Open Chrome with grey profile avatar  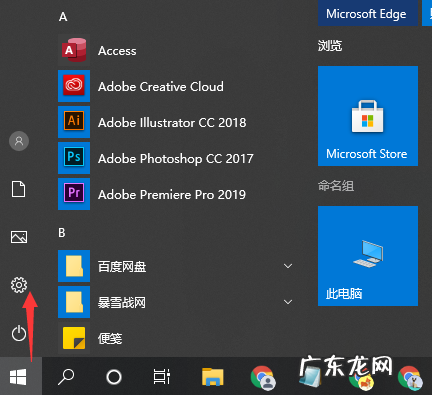(x=263, y=378)
